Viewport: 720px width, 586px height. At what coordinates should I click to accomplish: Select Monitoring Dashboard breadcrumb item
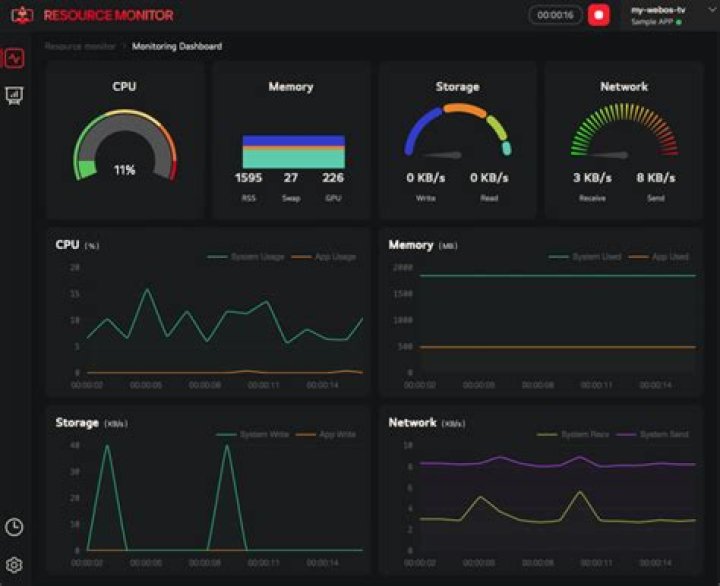pos(177,46)
